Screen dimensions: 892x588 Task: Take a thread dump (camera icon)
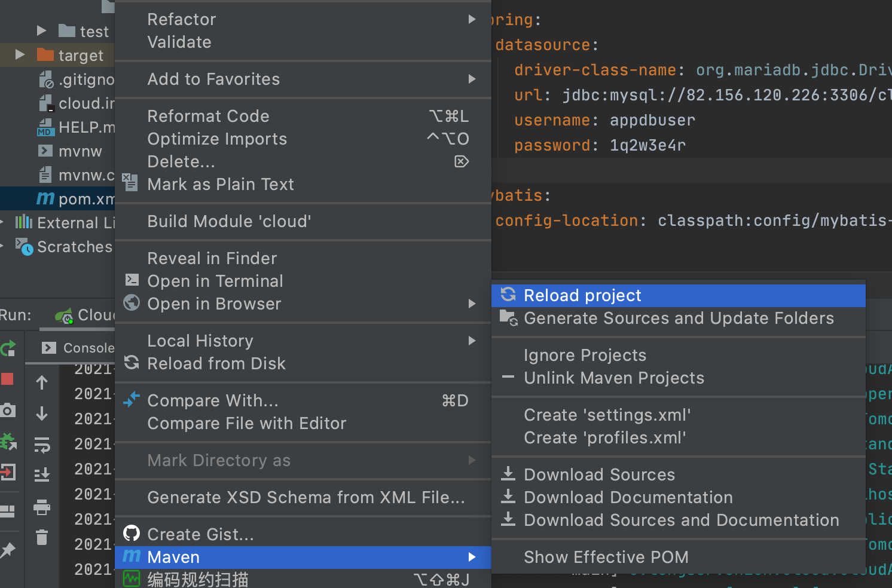click(x=8, y=411)
